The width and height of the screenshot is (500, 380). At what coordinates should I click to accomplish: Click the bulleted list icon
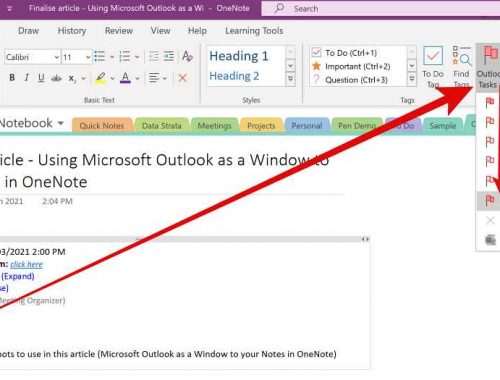100,56
